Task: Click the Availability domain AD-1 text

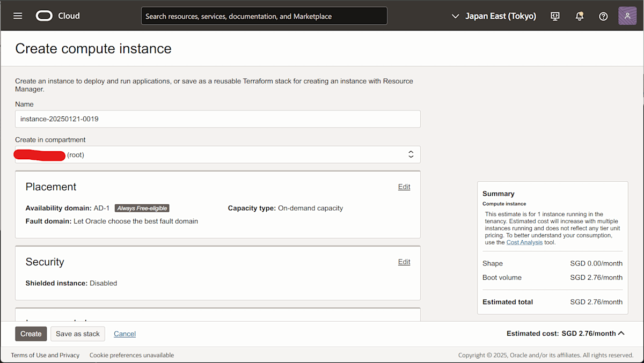Action: click(x=68, y=208)
